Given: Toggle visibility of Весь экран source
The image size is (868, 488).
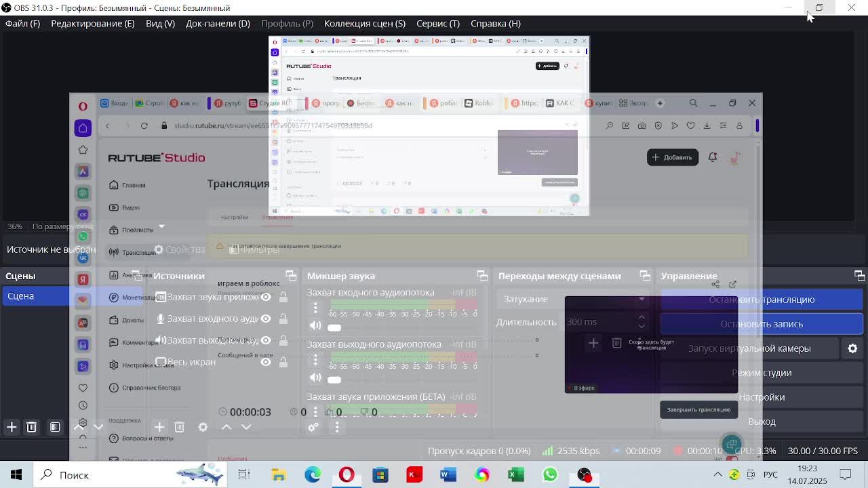Looking at the screenshot, I should (266, 362).
